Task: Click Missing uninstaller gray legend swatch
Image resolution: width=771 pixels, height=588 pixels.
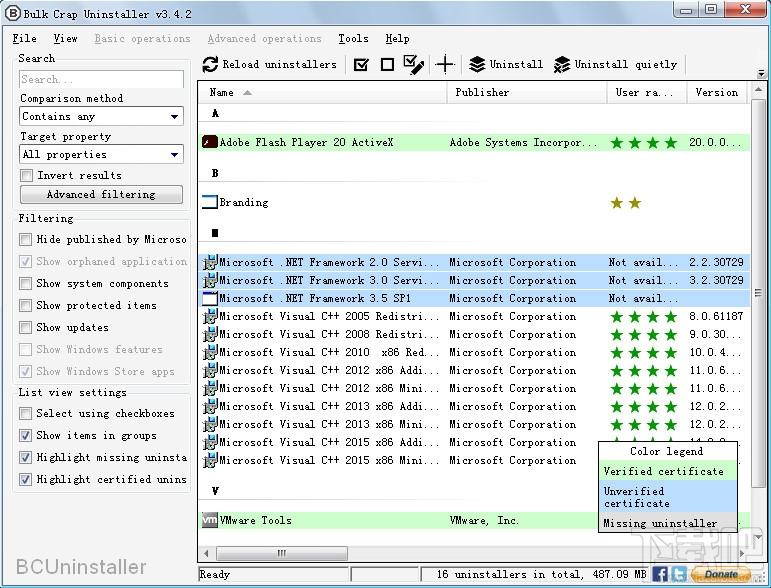Action: point(668,523)
